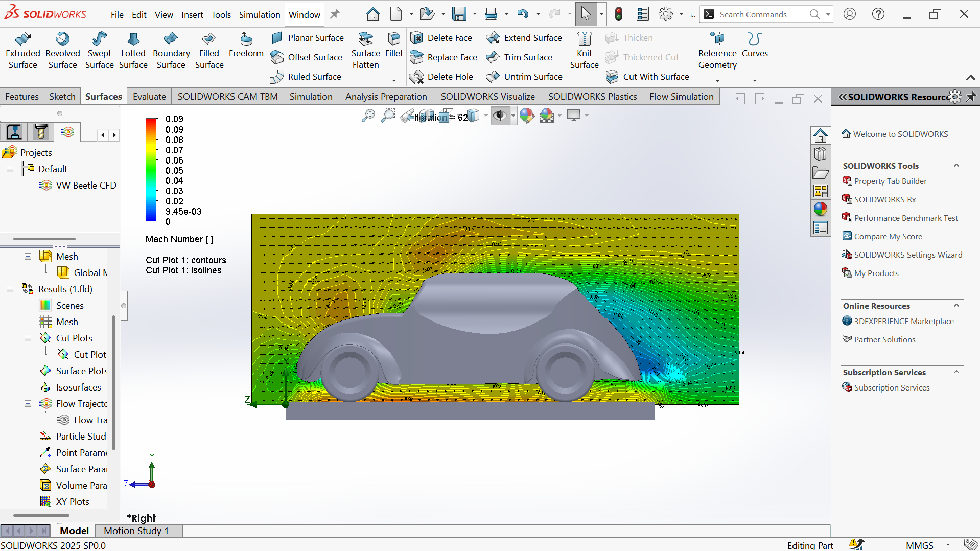
Task: Collapse the SOLIDWORKS Tools section
Action: (x=956, y=166)
